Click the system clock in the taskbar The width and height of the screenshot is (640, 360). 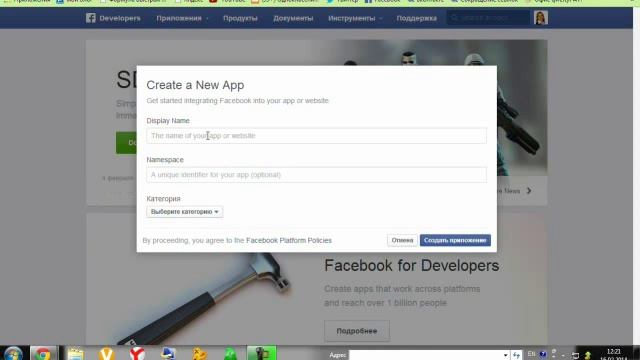tap(613, 354)
